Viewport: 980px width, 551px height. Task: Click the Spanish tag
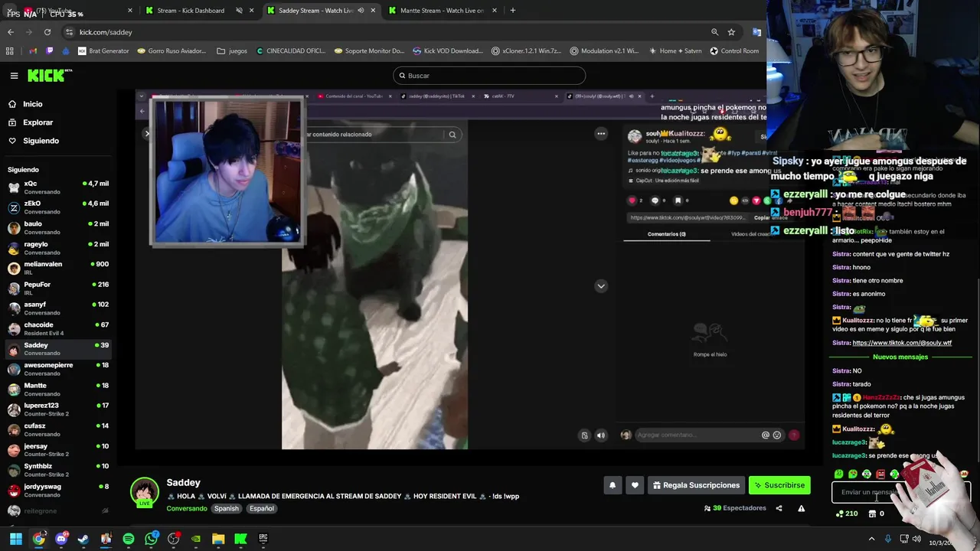226,508
